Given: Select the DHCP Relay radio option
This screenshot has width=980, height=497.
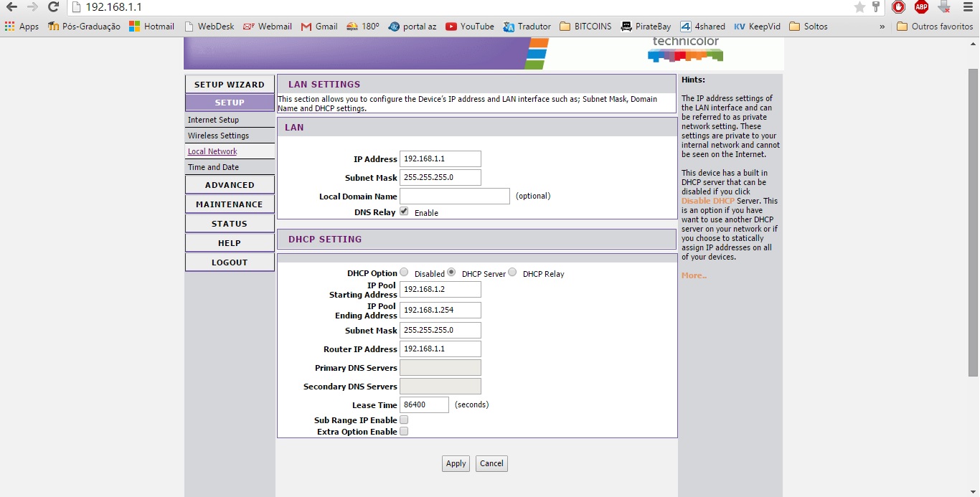Looking at the screenshot, I should 512,273.
